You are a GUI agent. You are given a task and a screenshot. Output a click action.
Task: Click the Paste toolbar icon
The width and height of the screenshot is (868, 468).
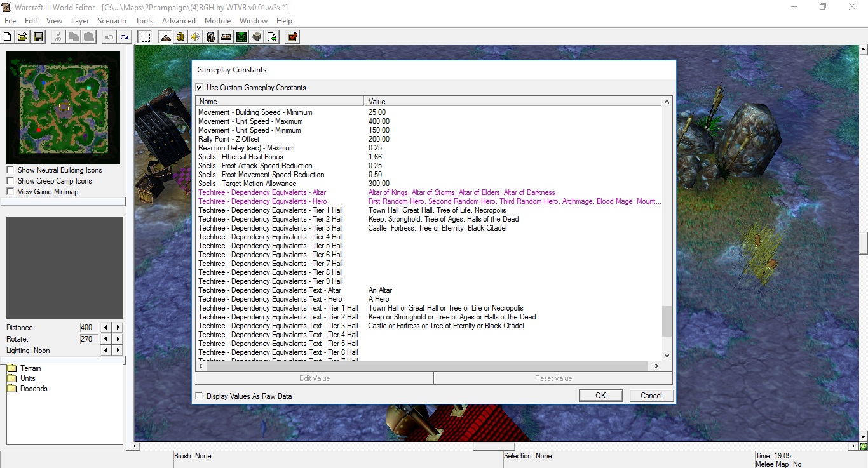pyautogui.click(x=89, y=37)
